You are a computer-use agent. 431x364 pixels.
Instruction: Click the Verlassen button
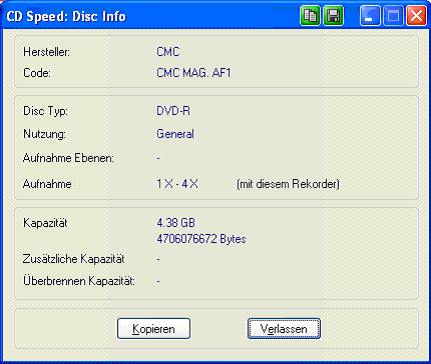(284, 329)
